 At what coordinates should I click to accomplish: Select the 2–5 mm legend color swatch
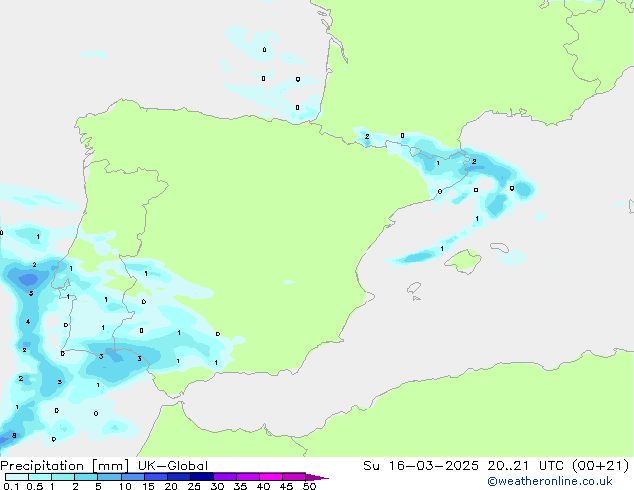click(x=86, y=477)
